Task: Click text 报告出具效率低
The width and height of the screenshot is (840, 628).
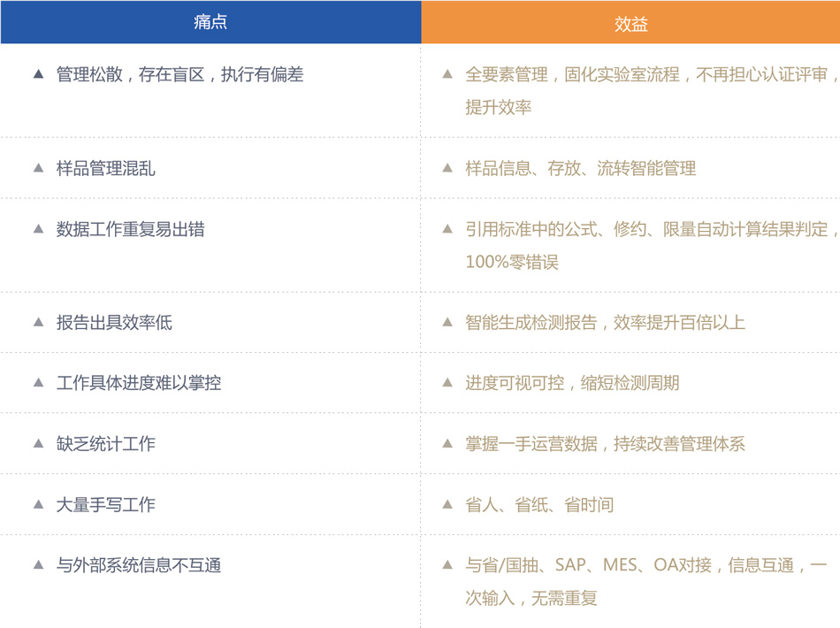Action: (114, 322)
